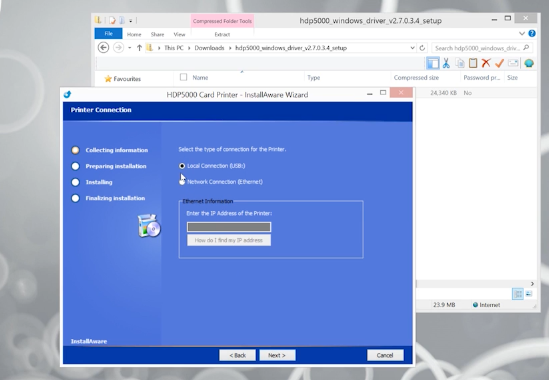Open Share ribbon tab in Explorer
The width and height of the screenshot is (549, 380).
[157, 34]
